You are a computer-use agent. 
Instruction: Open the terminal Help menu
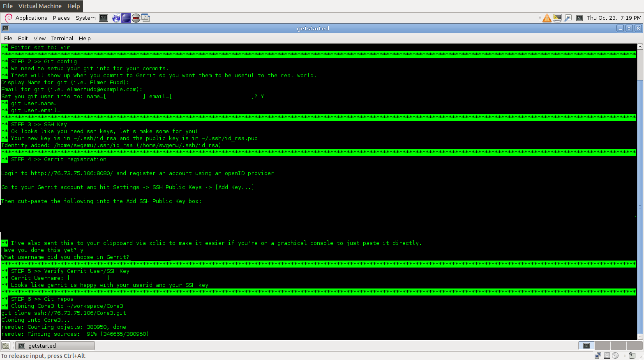(85, 38)
